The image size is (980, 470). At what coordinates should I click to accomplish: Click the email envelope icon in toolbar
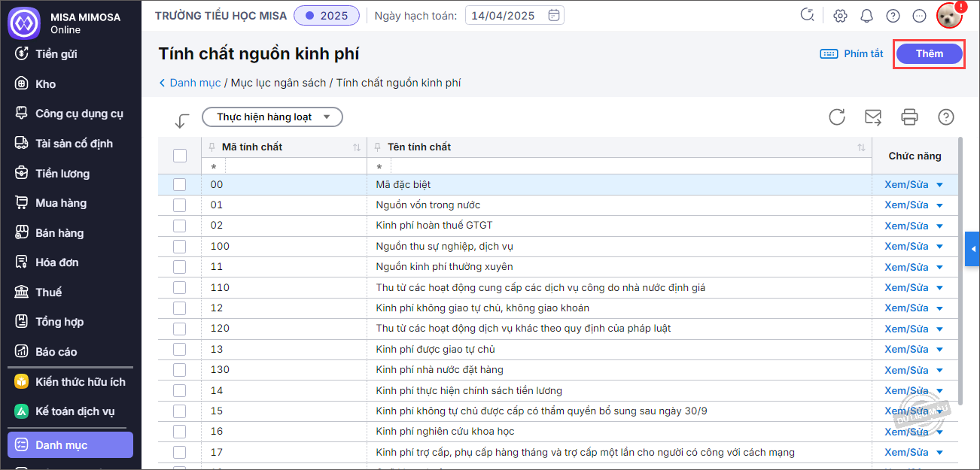pyautogui.click(x=873, y=117)
